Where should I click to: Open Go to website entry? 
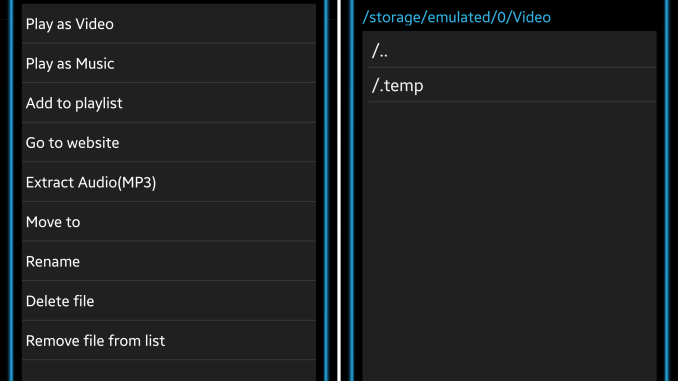169,142
